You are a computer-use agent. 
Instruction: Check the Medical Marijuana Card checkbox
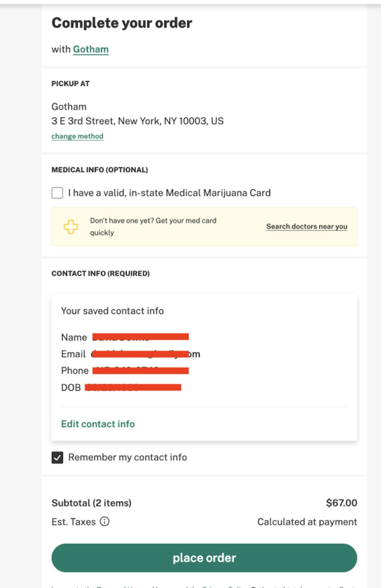(57, 193)
